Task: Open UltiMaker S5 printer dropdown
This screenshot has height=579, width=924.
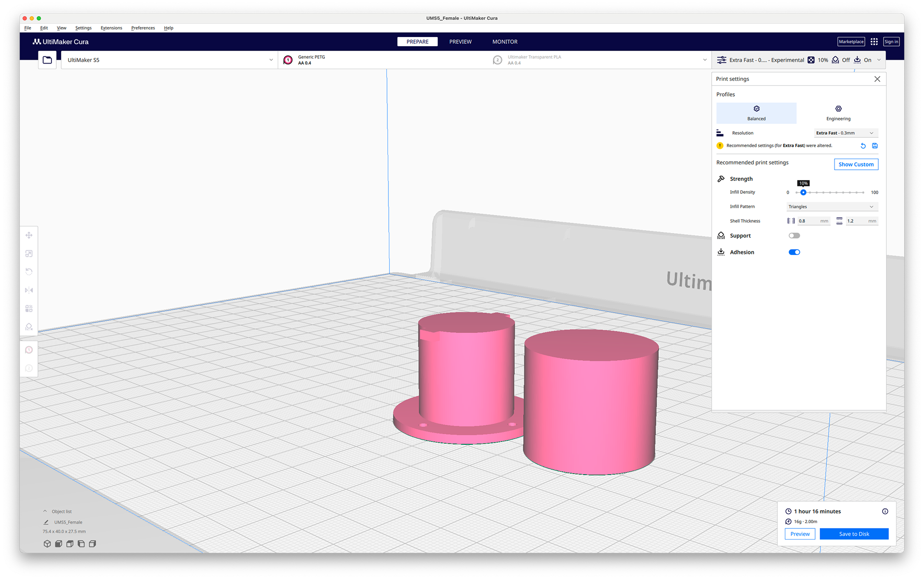Action: tap(169, 60)
